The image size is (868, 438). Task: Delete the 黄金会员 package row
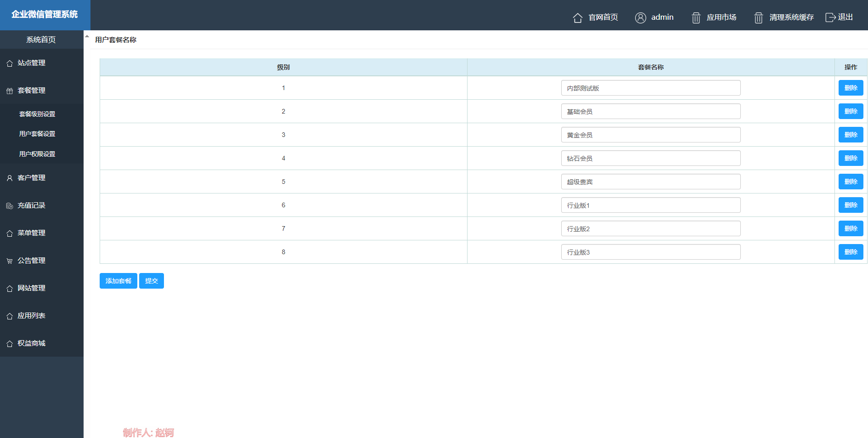(x=851, y=135)
